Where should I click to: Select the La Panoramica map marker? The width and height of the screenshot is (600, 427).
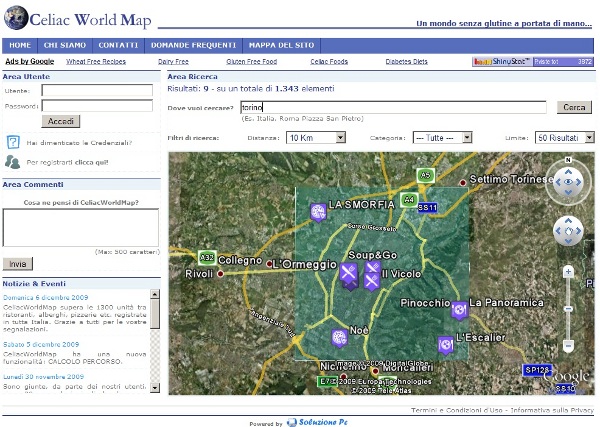coord(459,309)
